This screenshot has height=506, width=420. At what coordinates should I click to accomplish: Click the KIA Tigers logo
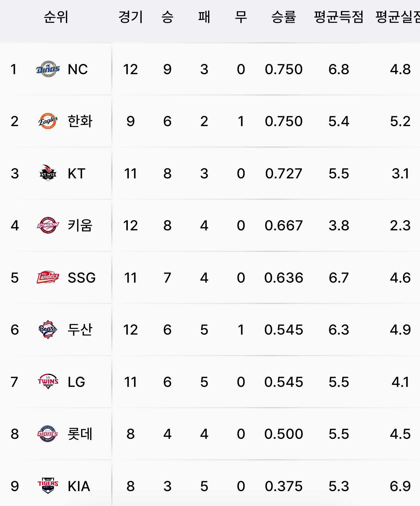(48, 486)
